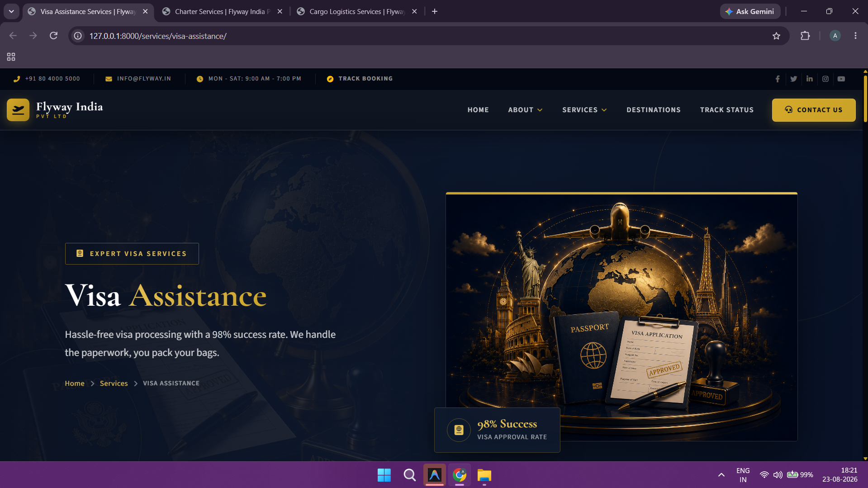Click the EXPERT VISA SERVICES badge
This screenshot has width=868, height=488.
tap(132, 254)
